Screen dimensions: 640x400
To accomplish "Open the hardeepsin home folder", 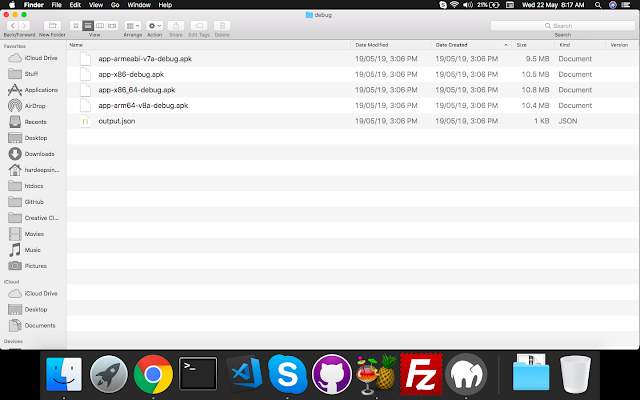I will tap(33, 170).
